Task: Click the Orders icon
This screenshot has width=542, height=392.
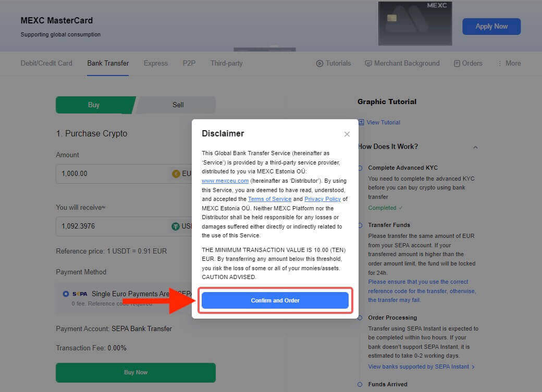Action: 457,64
